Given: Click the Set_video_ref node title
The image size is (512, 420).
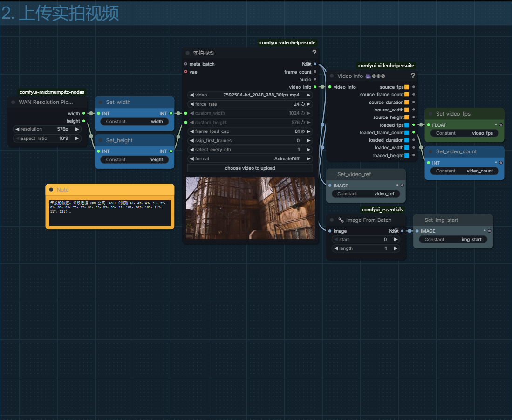Looking at the screenshot, I should point(354,174).
